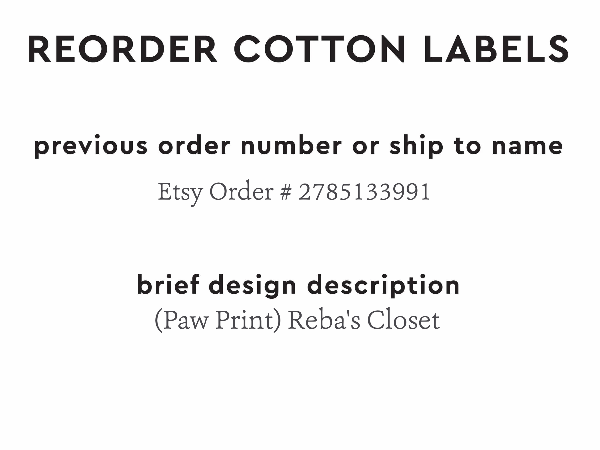Select the "previous order number or ship to name" label
The image size is (600, 450).
click(x=299, y=146)
